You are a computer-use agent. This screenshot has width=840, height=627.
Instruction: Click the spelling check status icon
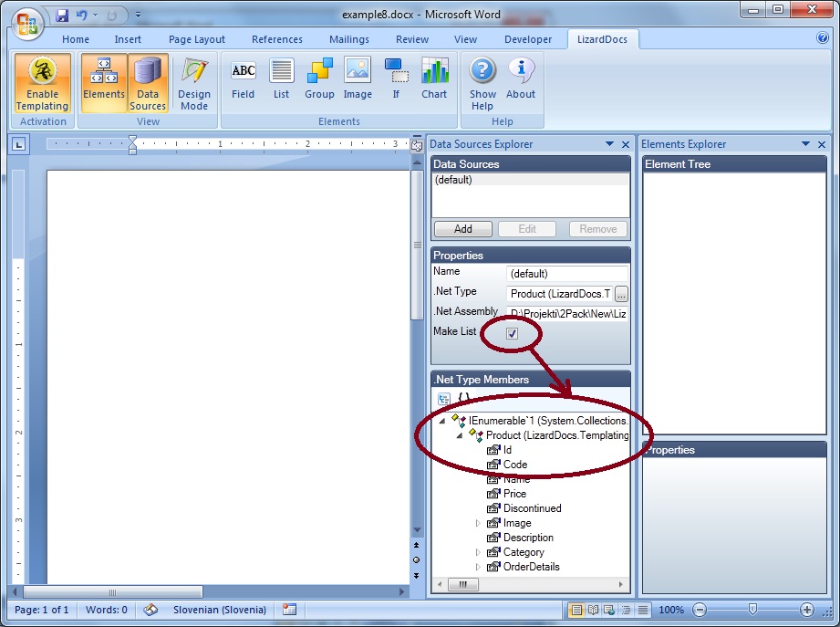150,610
